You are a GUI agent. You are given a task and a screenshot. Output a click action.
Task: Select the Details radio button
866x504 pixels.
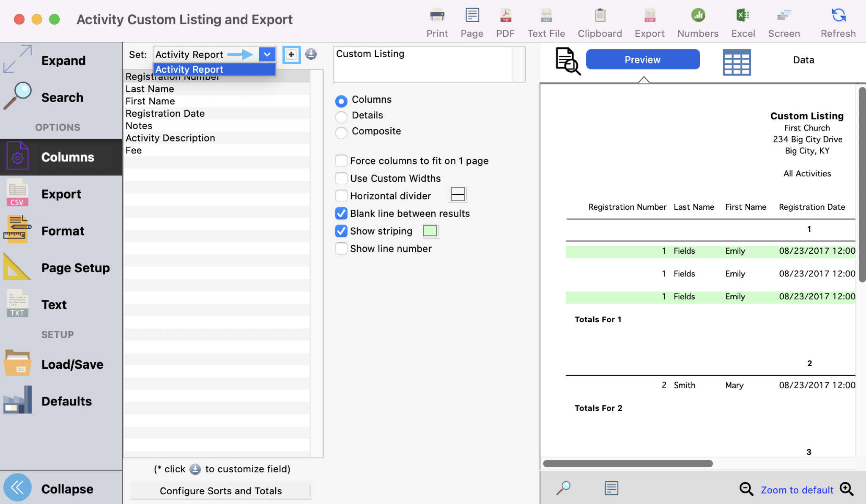[x=341, y=116]
